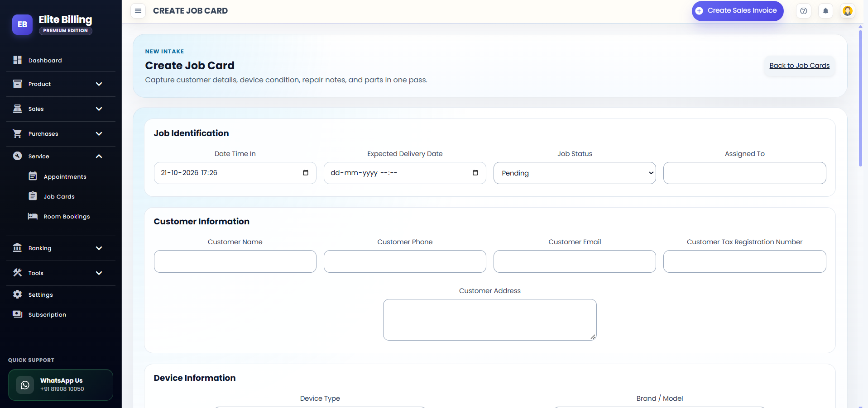
Task: Expand the Tools menu chevron
Action: tap(99, 273)
